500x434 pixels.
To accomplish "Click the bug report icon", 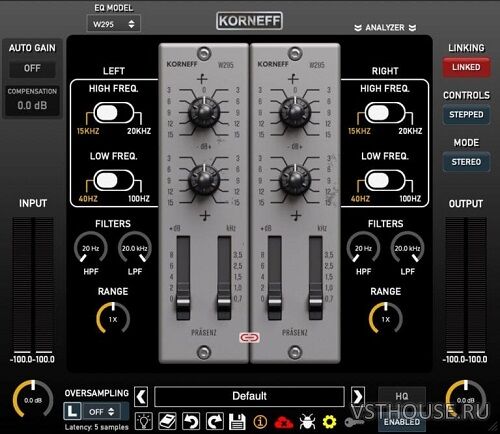I will [x=307, y=422].
